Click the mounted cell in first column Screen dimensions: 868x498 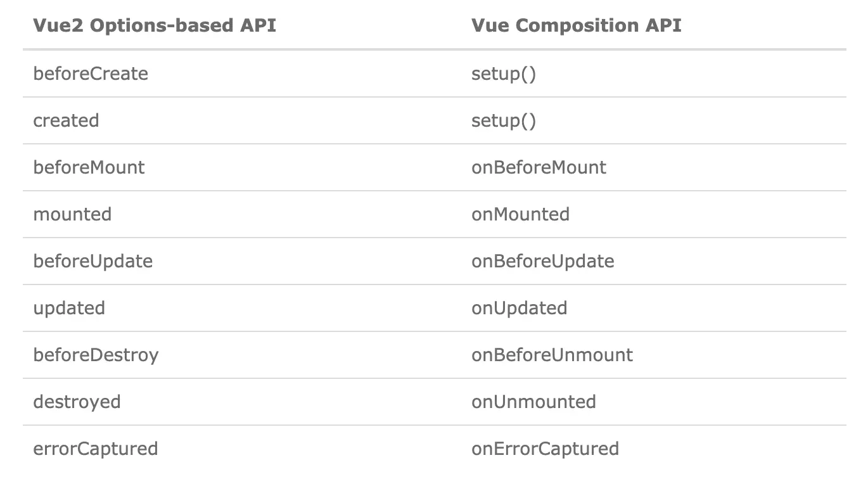(72, 214)
